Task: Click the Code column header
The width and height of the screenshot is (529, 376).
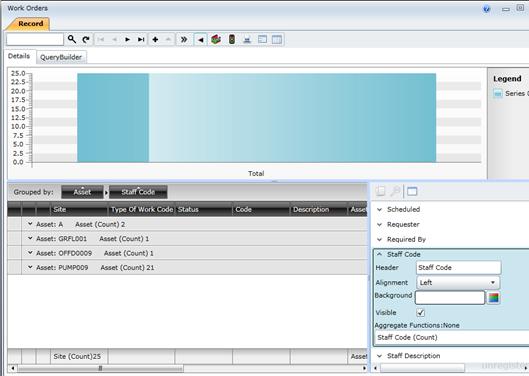Action: click(x=261, y=209)
